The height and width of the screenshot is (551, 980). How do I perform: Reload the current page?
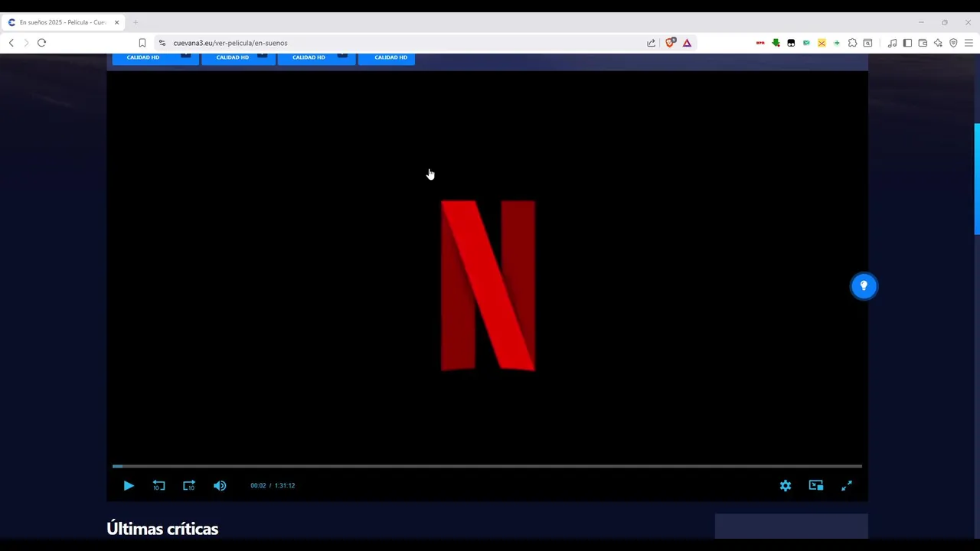(42, 43)
